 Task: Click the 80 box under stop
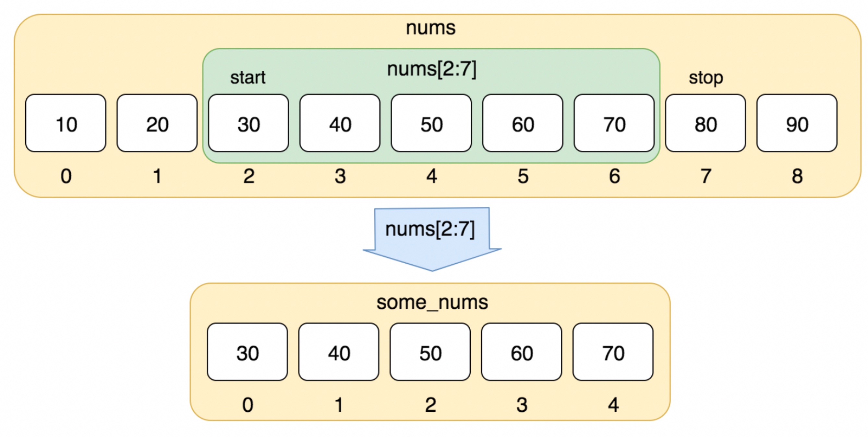[705, 123]
